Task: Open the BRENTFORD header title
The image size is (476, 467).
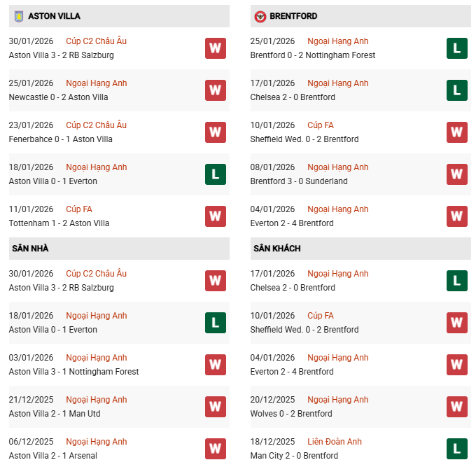Action: pos(293,16)
